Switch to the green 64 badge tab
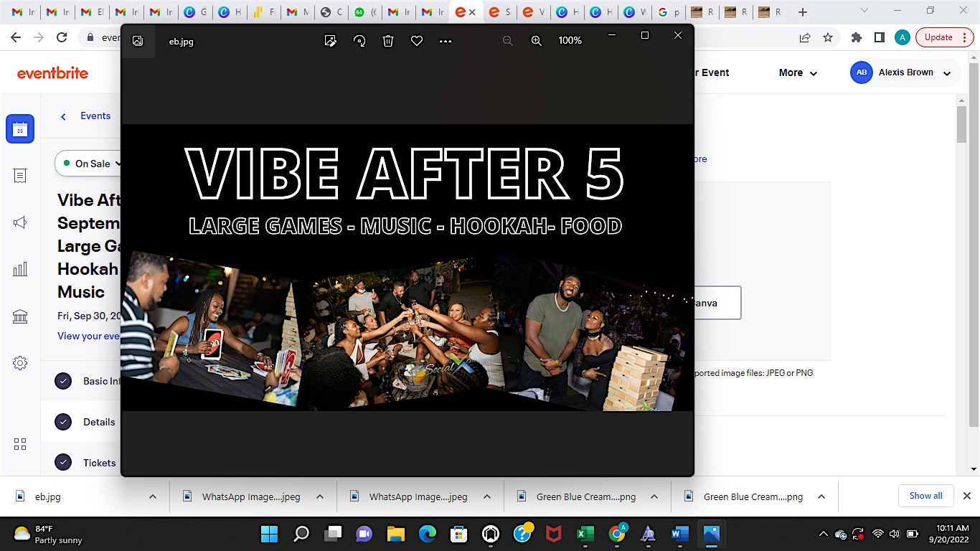Image resolution: width=980 pixels, height=551 pixels. 366,12
